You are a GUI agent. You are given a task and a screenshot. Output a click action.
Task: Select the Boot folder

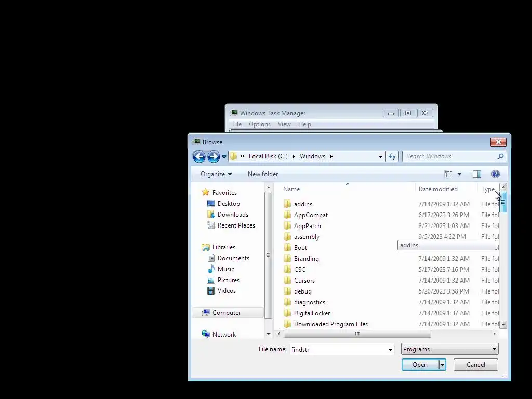pos(300,248)
